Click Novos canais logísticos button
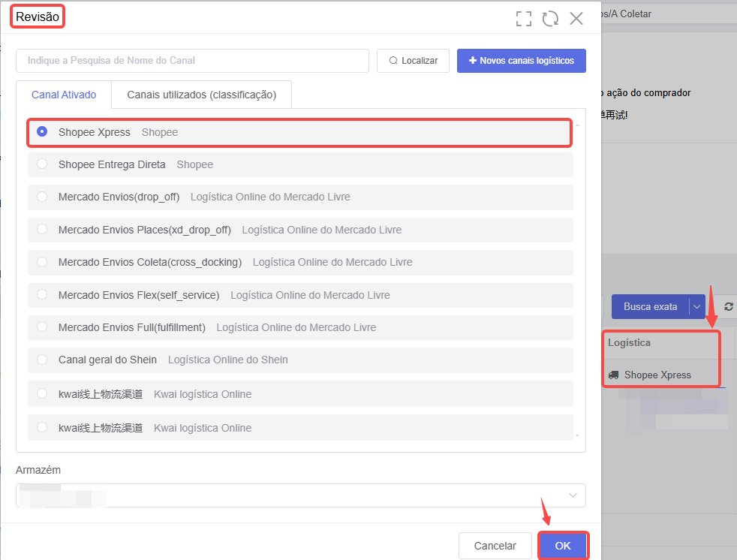The height and width of the screenshot is (560, 737). point(522,61)
